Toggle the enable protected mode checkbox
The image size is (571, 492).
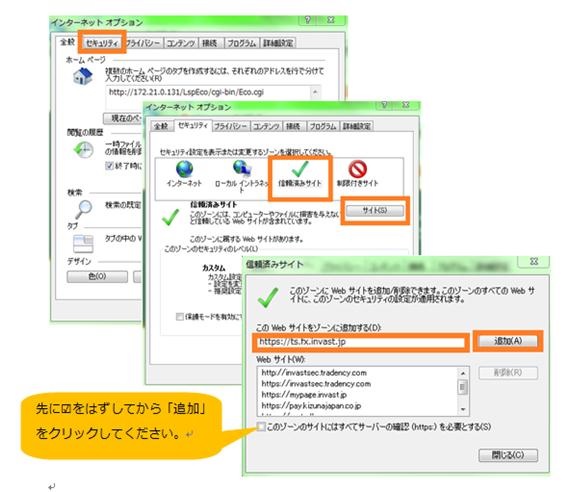(180, 316)
